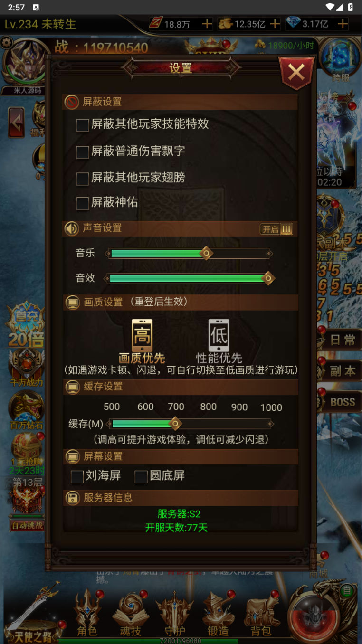The width and height of the screenshot is (362, 644).
Task: Enable the 刘海屏 checkbox
Action: click(77, 476)
